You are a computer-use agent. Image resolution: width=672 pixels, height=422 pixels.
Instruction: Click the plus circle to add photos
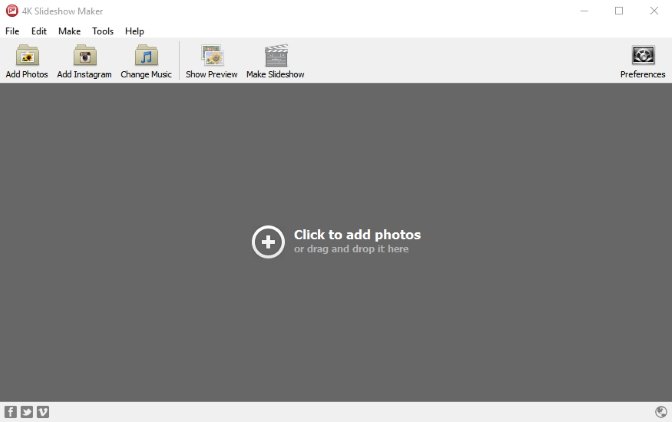(x=268, y=242)
